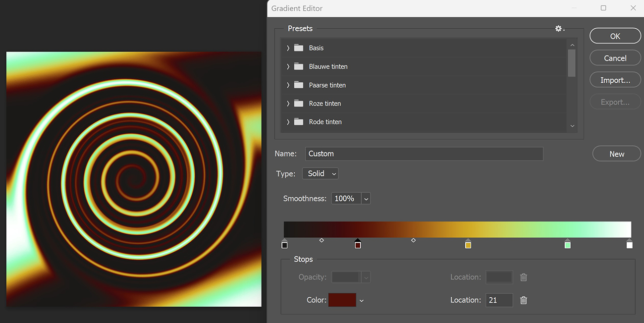Click the midpoint diamond between red and yellow stops
644x323 pixels.
coord(413,239)
